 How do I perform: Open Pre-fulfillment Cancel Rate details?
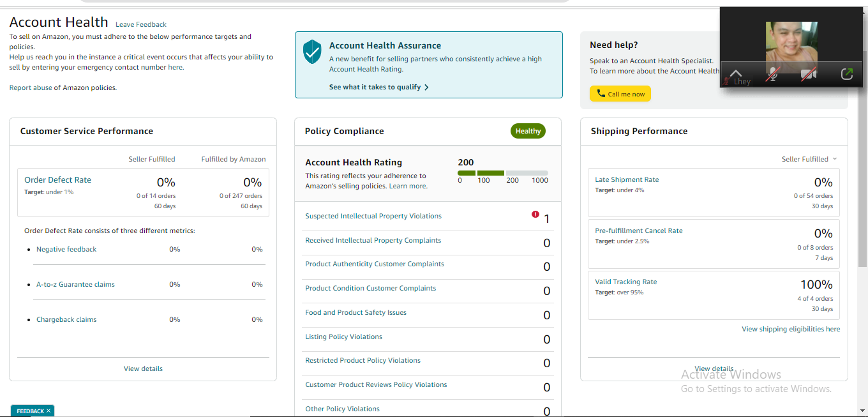pos(639,231)
